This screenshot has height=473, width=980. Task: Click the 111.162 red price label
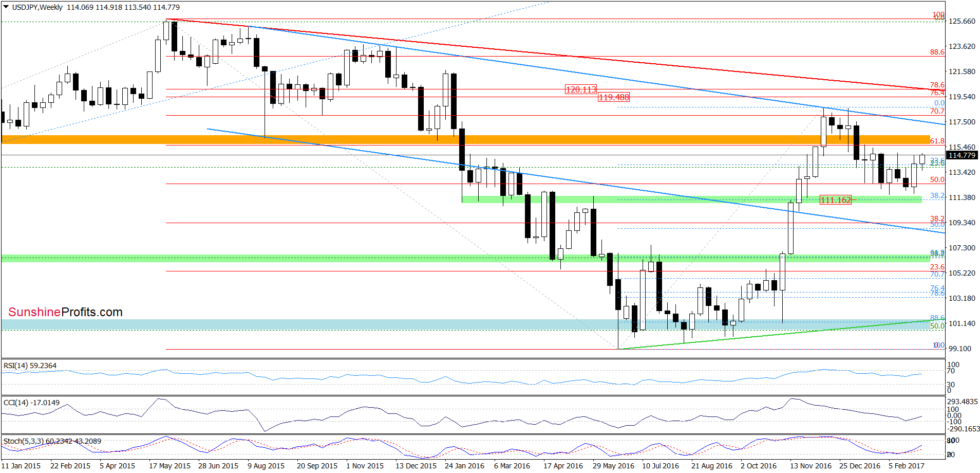[836, 200]
